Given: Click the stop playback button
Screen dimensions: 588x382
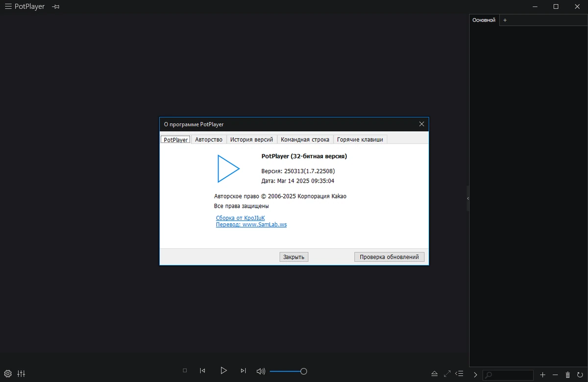Looking at the screenshot, I should click(x=185, y=371).
